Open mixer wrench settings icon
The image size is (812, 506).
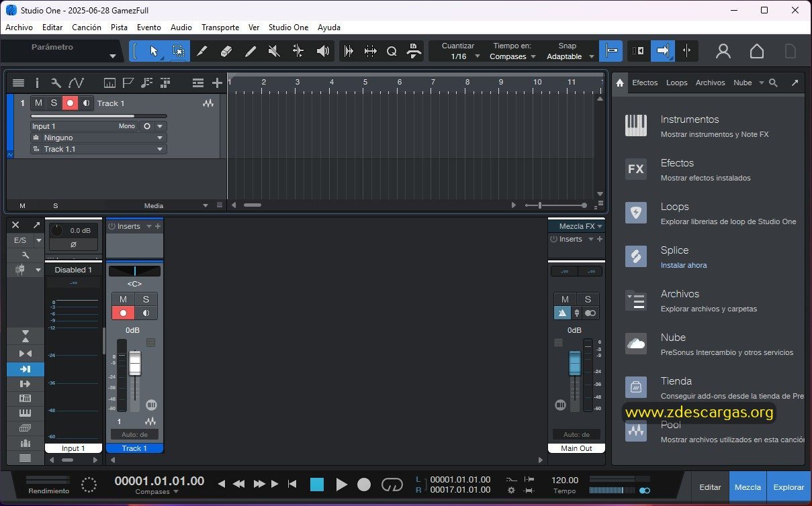click(26, 255)
